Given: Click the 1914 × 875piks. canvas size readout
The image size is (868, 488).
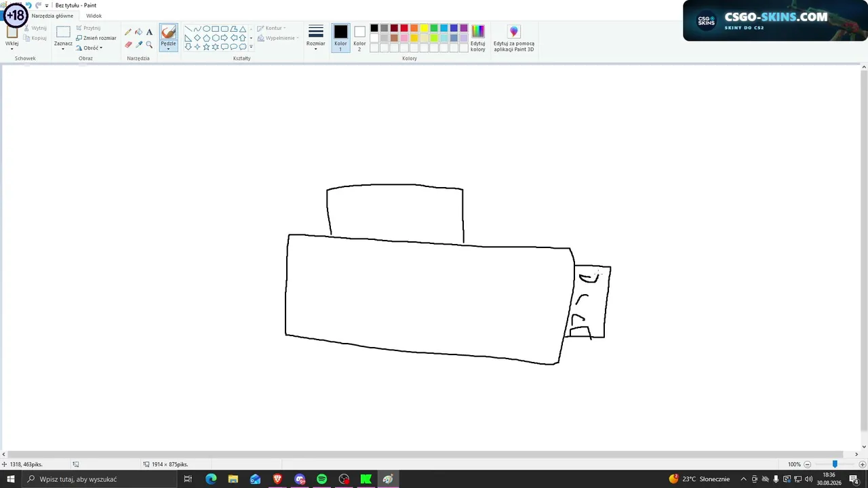Looking at the screenshot, I should point(165,464).
